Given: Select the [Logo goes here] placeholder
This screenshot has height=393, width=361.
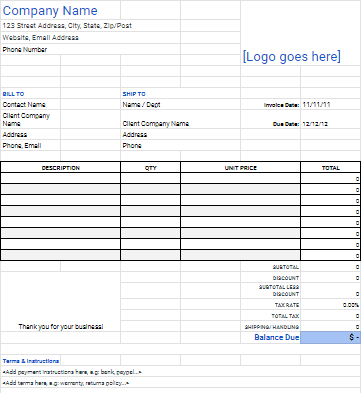Looking at the screenshot, I should pyautogui.click(x=292, y=56).
